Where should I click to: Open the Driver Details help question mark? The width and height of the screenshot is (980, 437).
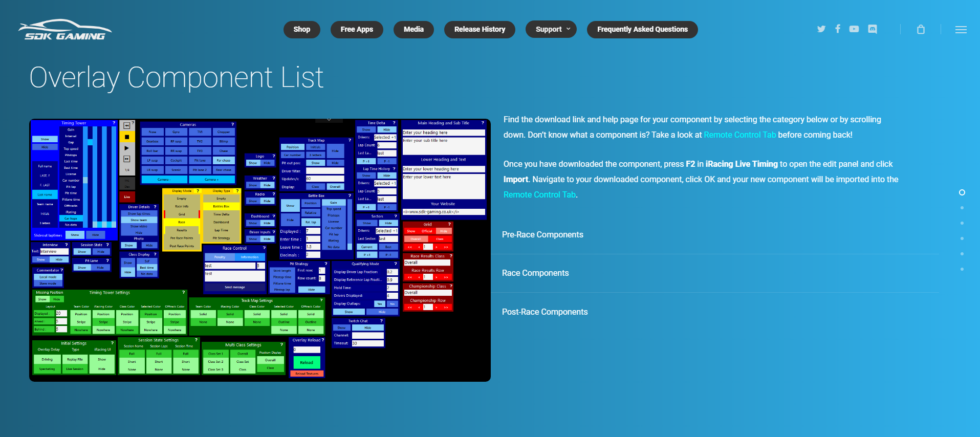point(155,207)
